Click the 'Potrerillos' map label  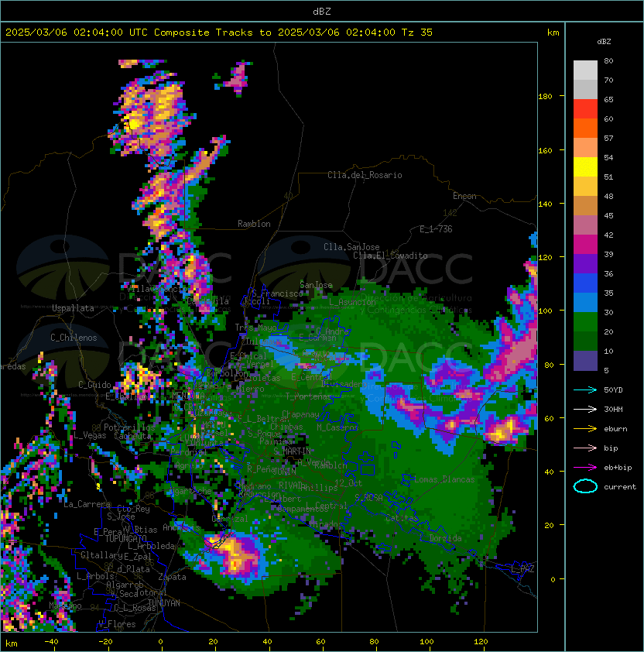(x=129, y=427)
